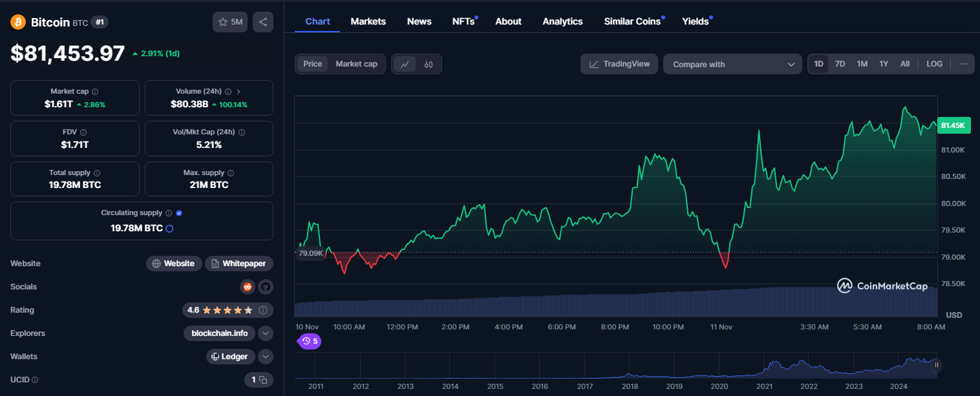Image resolution: width=980 pixels, height=396 pixels.
Task: Expand the Explorers list chevron
Action: point(265,333)
